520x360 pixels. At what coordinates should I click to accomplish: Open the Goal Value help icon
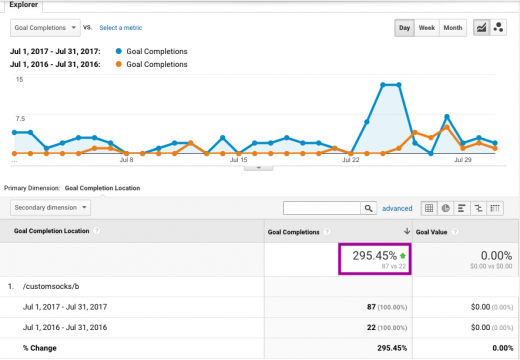click(x=455, y=232)
